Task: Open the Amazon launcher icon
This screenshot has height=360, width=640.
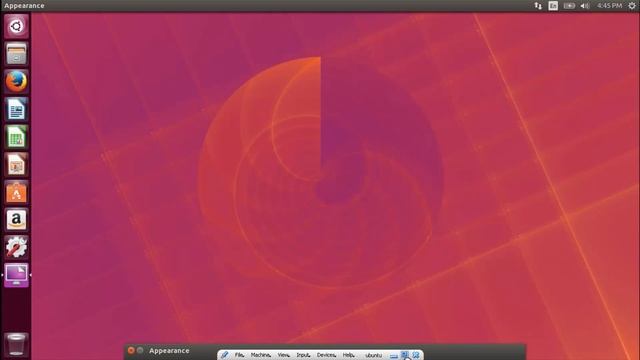Action: pyautogui.click(x=16, y=220)
